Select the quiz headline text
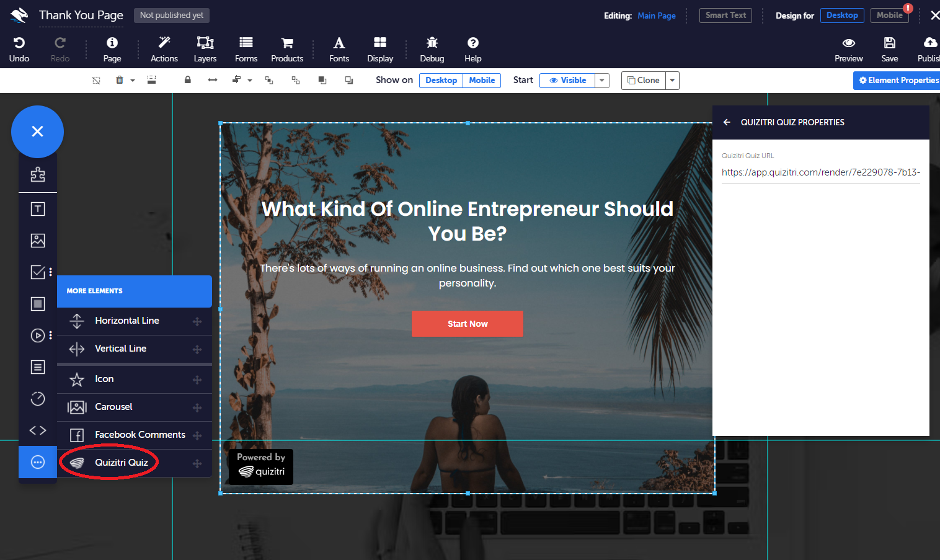 tap(468, 221)
